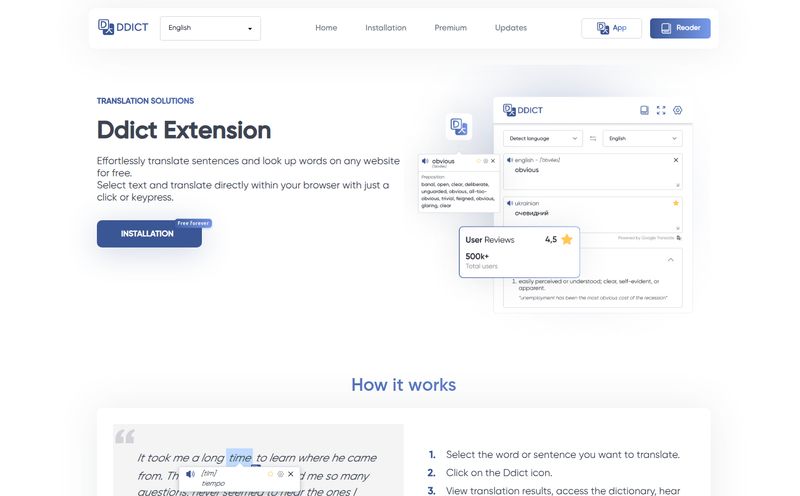Click the Reader button in header
800x496 pixels.
(680, 28)
